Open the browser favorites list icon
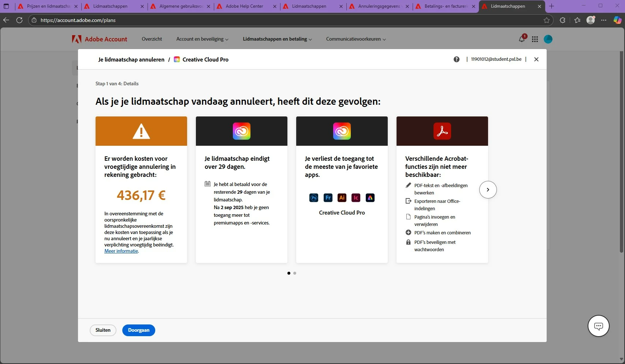Screen dimensions: 625x364 (577, 20)
